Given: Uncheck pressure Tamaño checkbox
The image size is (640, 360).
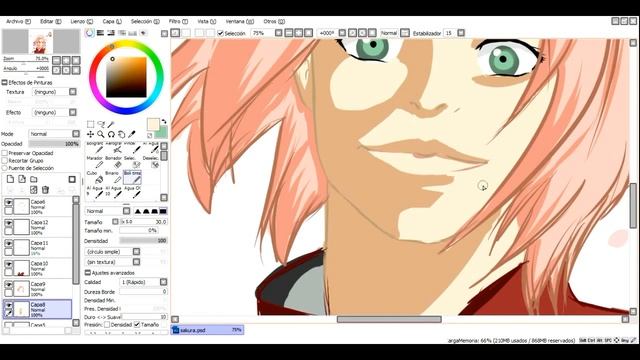Looking at the screenshot, I should coord(137,324).
